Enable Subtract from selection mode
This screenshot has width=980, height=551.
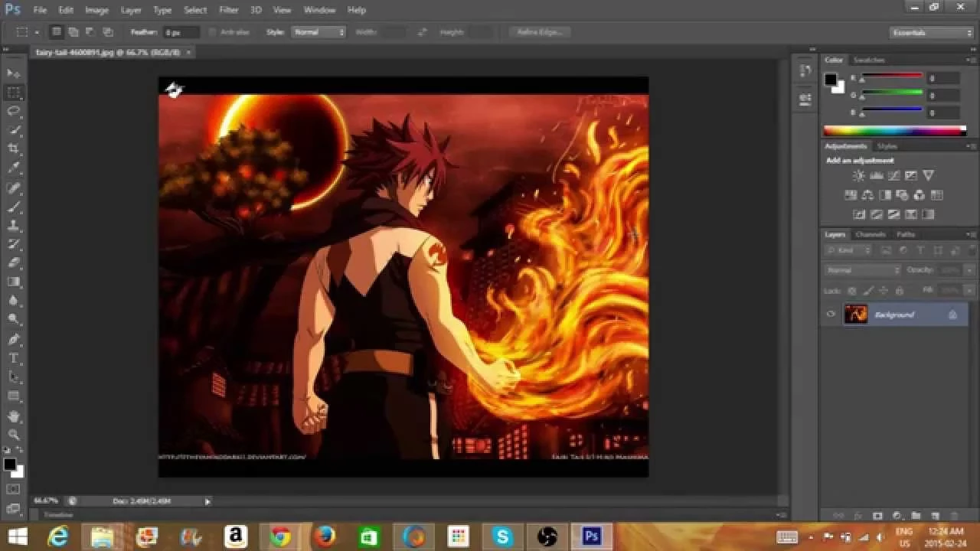pos(90,32)
